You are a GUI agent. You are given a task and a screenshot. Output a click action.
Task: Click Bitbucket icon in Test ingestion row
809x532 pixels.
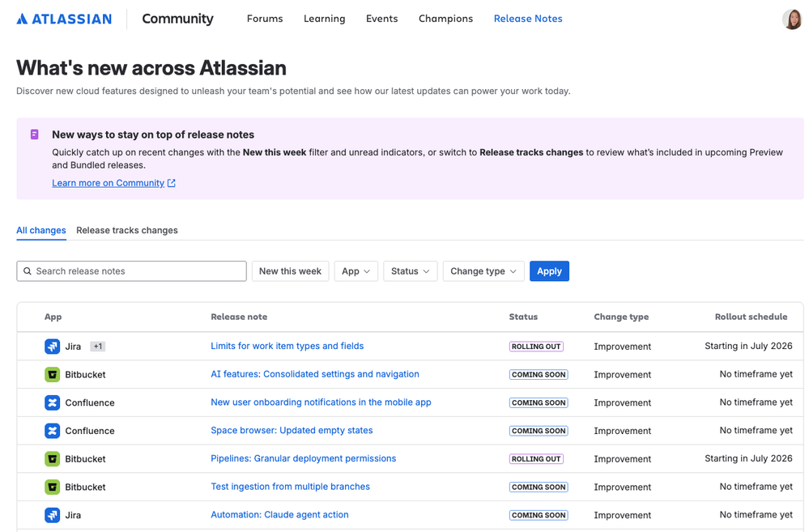coord(52,487)
